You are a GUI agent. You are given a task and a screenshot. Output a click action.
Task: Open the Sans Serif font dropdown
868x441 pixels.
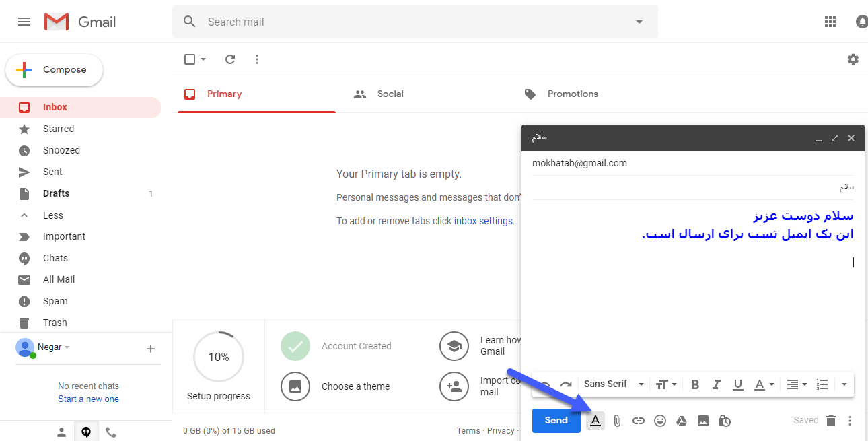pos(613,384)
